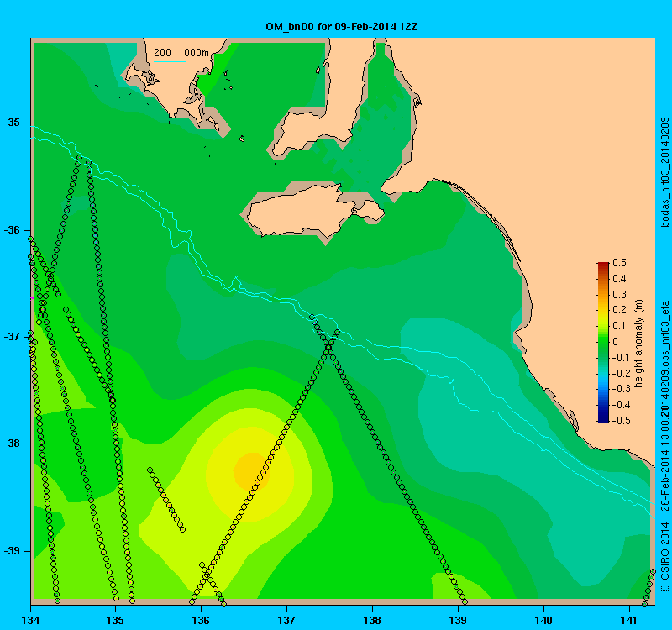This screenshot has width=672, height=630.
Task: Click the '141' longitude tick label
Action: point(629,620)
